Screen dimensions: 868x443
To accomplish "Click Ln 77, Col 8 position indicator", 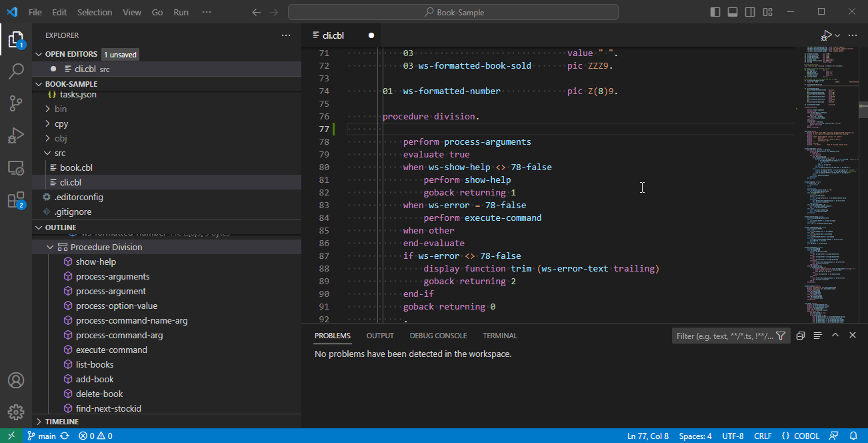I will [647, 436].
